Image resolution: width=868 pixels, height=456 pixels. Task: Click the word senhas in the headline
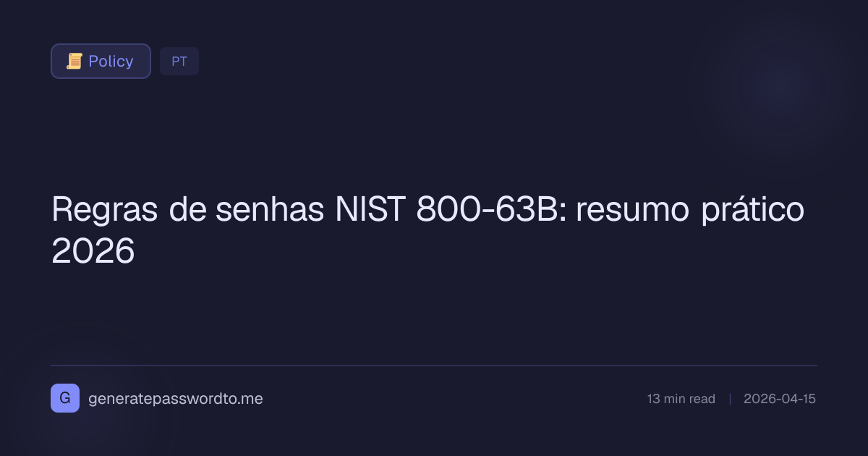click(270, 211)
